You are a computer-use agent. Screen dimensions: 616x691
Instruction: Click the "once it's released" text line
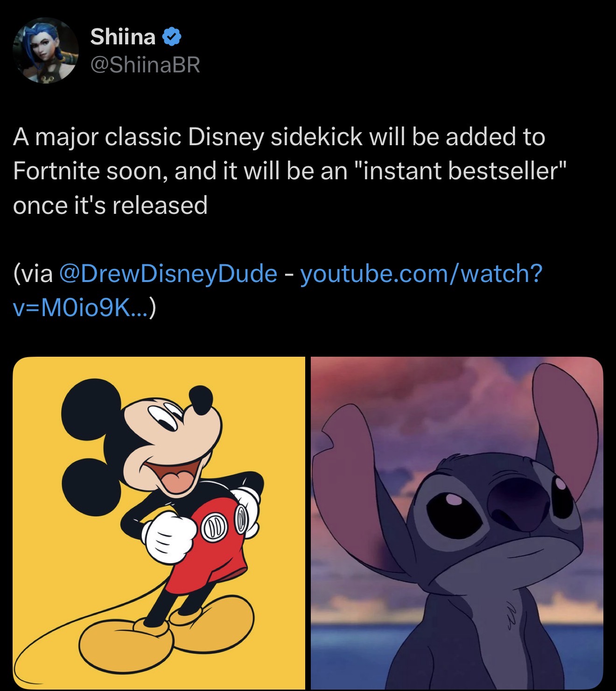point(110,205)
